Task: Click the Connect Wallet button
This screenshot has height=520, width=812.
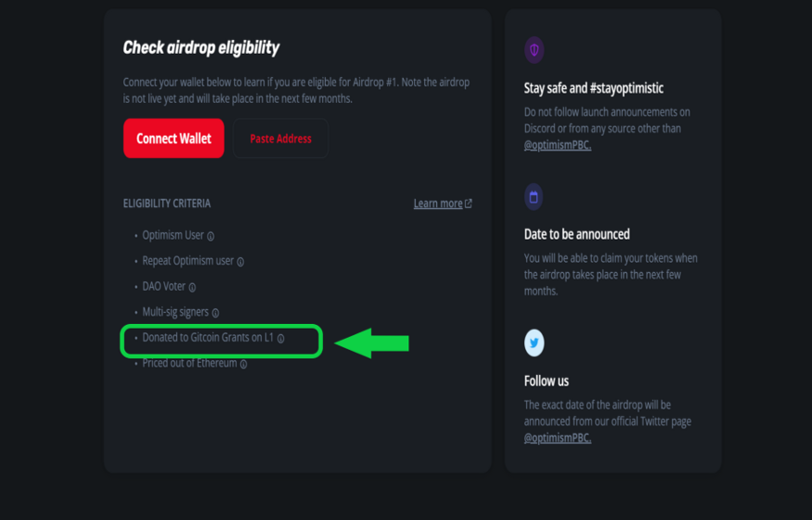Action: (x=174, y=138)
